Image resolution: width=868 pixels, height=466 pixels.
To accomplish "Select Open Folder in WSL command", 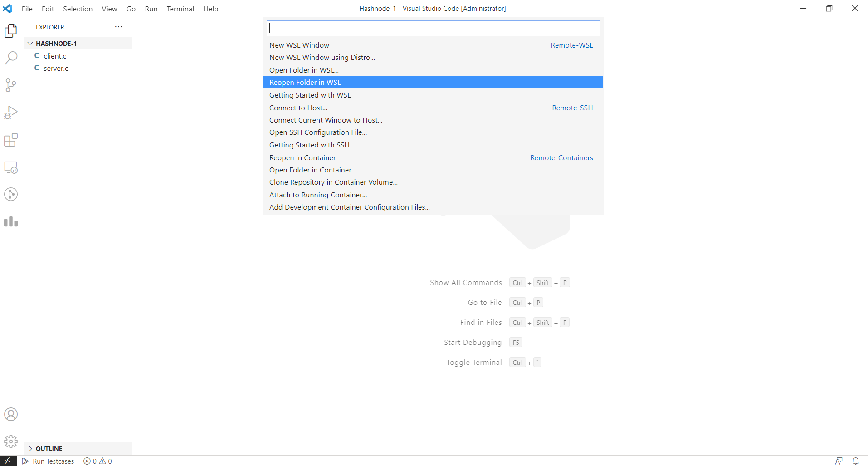I will coord(433,70).
